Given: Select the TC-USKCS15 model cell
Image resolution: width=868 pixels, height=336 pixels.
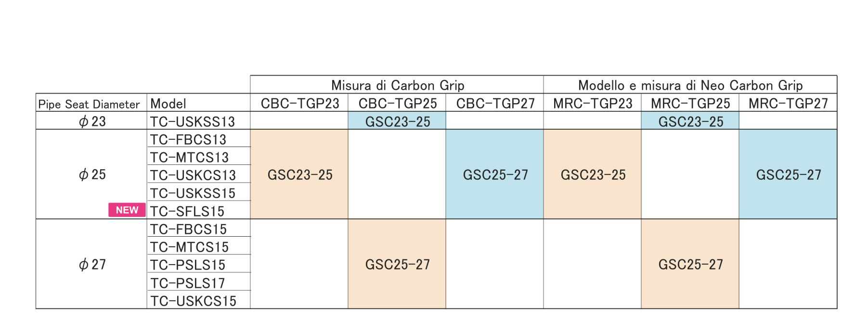Looking at the screenshot, I should coord(193,301).
